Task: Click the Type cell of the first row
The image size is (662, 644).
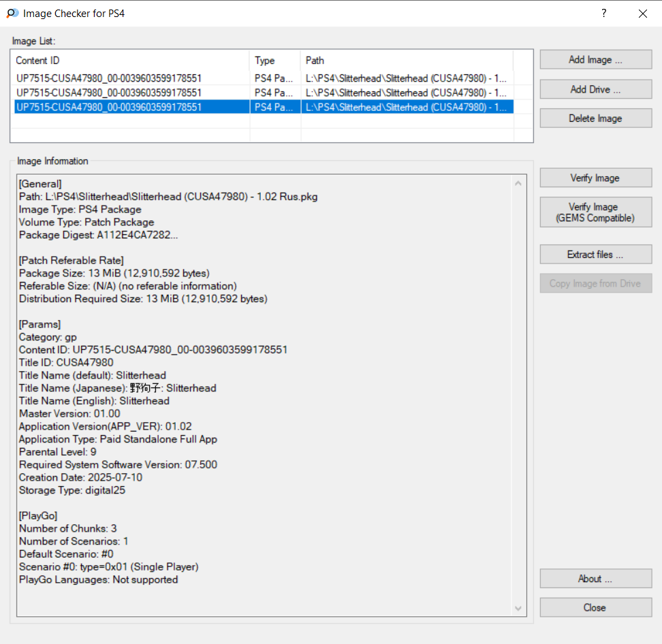Action: point(274,78)
